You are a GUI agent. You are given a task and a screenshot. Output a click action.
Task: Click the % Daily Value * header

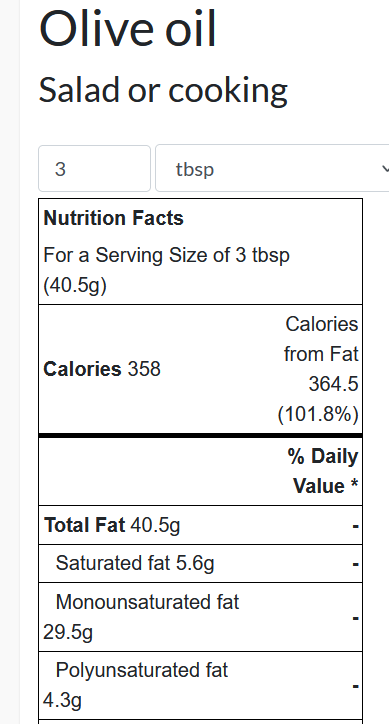pyautogui.click(x=323, y=471)
